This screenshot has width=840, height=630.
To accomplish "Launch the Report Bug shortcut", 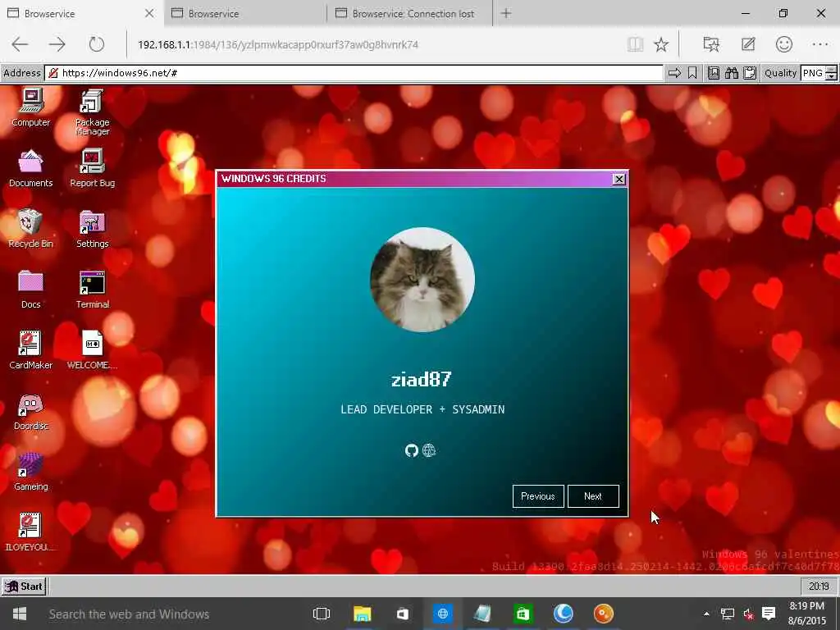I will [x=92, y=168].
